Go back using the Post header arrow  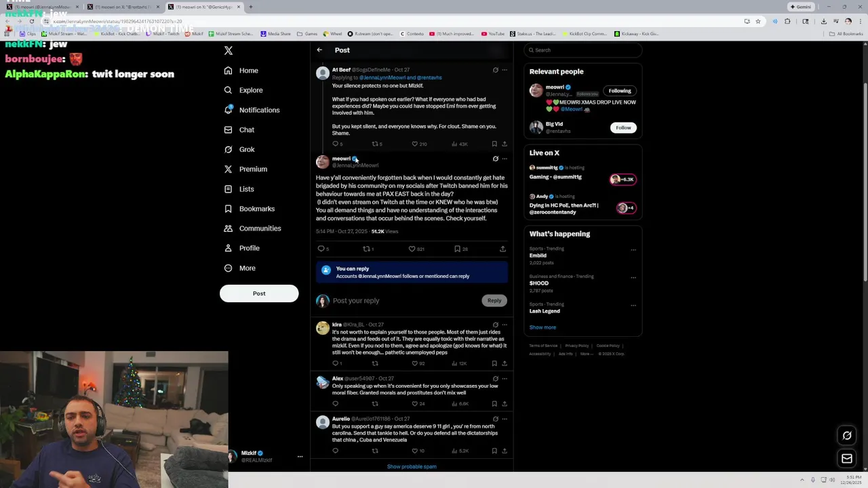pyautogui.click(x=319, y=50)
